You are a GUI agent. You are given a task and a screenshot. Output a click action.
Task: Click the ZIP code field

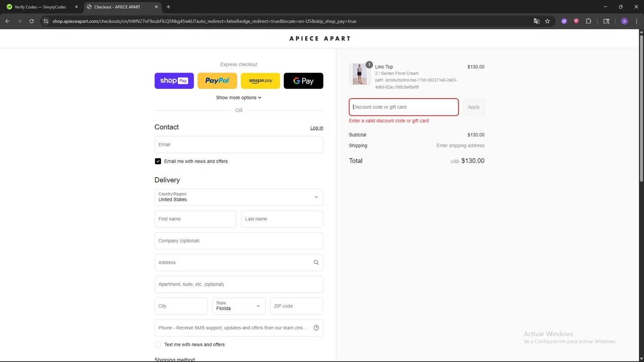(296, 306)
